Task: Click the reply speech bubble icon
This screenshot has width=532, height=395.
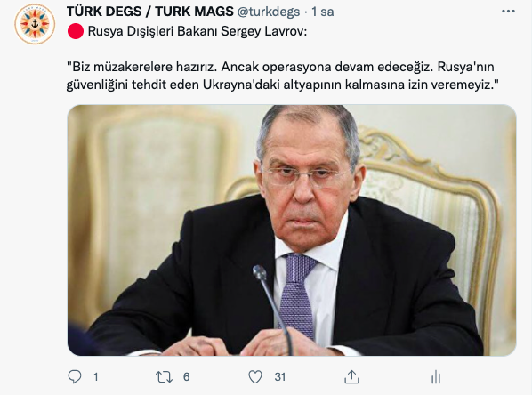Action: coord(75,376)
